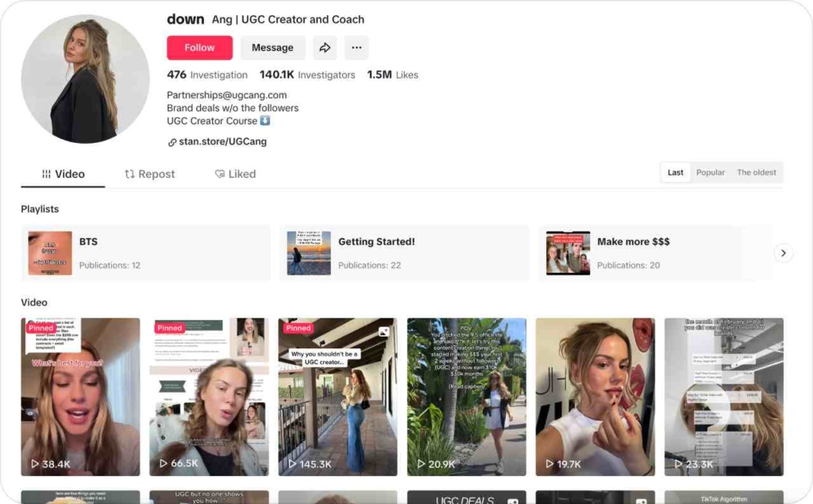
Task: Click the link chain icon beside stan.store/UGCang
Action: [x=172, y=141]
